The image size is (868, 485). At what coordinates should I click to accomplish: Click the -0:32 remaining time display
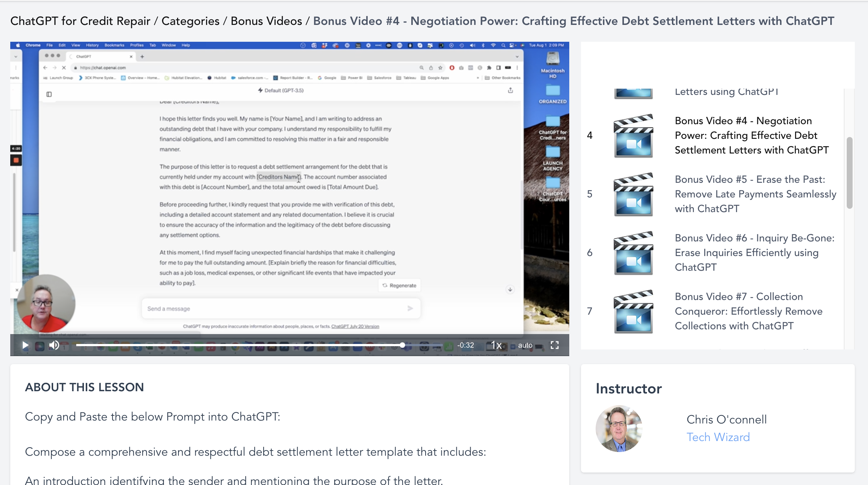(466, 345)
